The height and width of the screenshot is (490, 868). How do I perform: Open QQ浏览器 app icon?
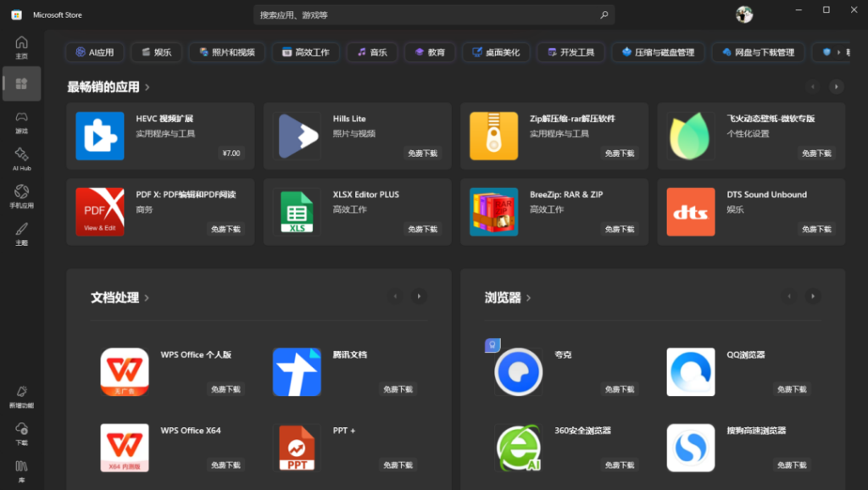pos(690,371)
